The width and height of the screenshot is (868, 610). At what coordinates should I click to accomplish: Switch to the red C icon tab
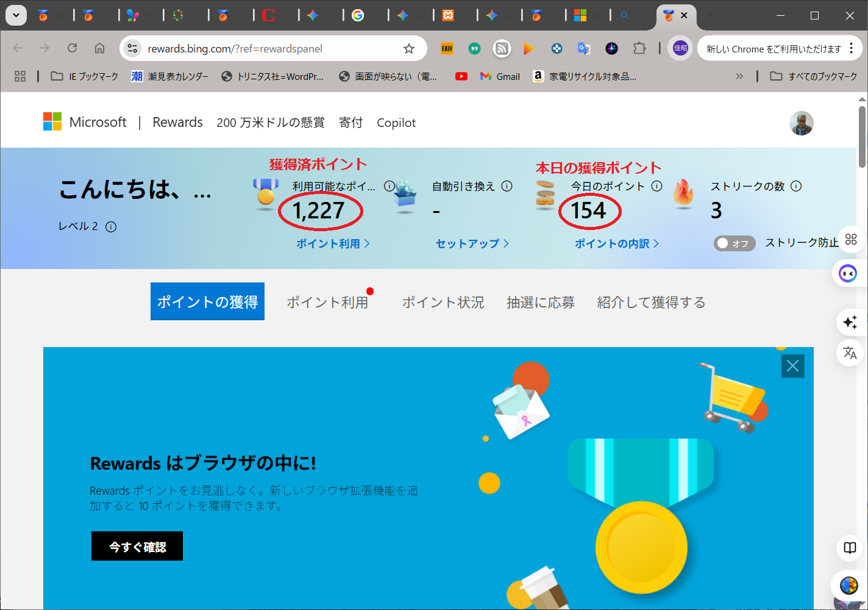point(268,16)
